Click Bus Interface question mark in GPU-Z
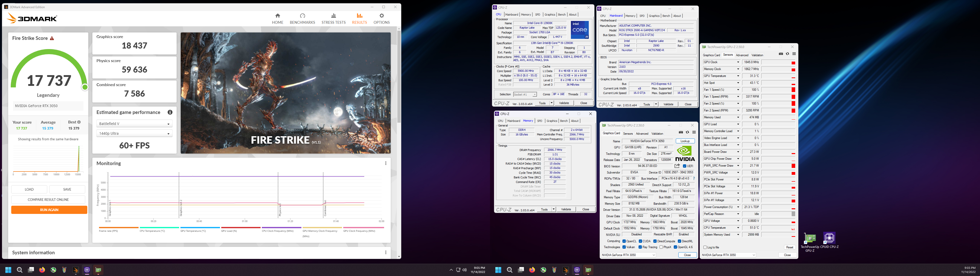 coord(694,178)
